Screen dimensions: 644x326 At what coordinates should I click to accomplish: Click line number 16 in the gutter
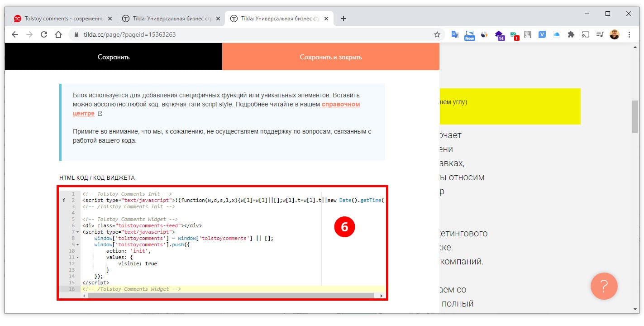tap(72, 289)
